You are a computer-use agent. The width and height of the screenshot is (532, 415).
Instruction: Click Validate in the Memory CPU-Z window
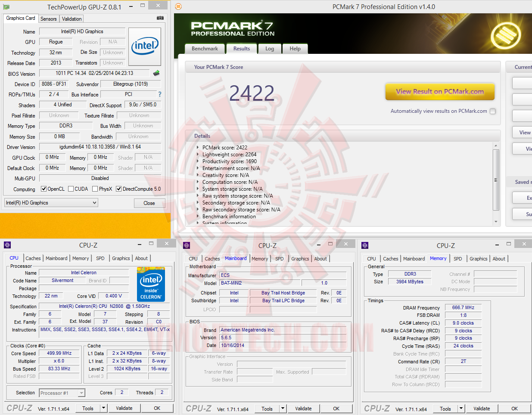(x=482, y=409)
